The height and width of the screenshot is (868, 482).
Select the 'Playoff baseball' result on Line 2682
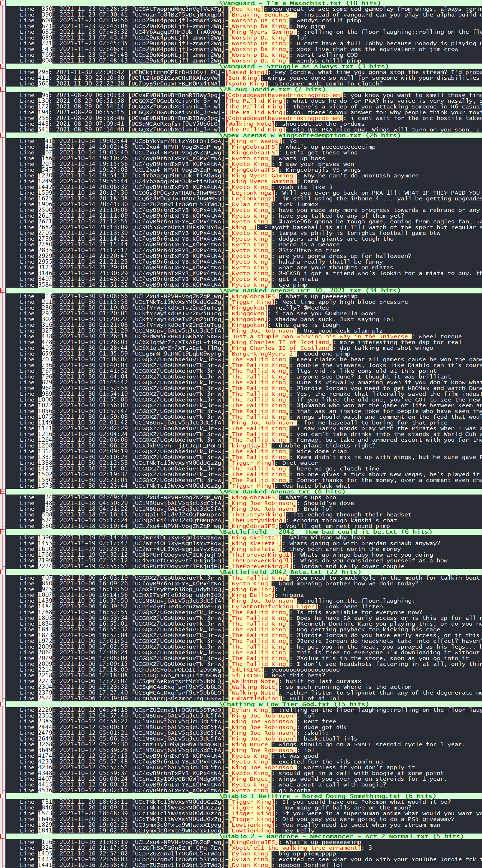coord(244,227)
